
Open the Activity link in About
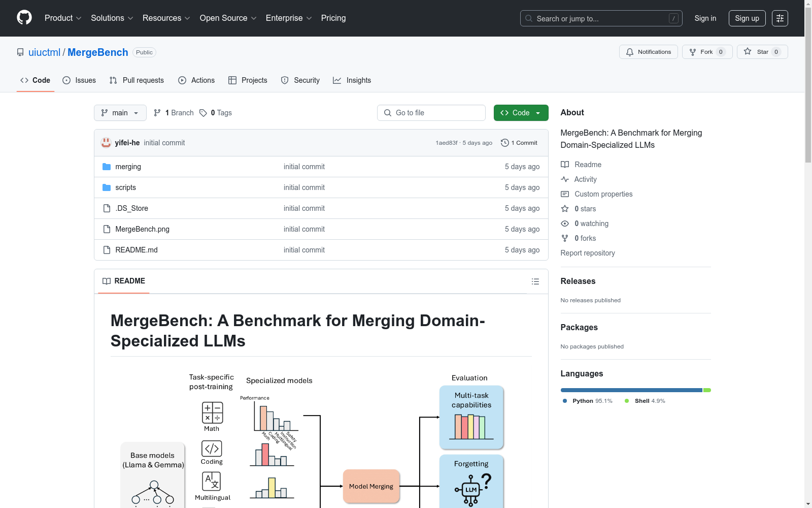click(x=579, y=179)
